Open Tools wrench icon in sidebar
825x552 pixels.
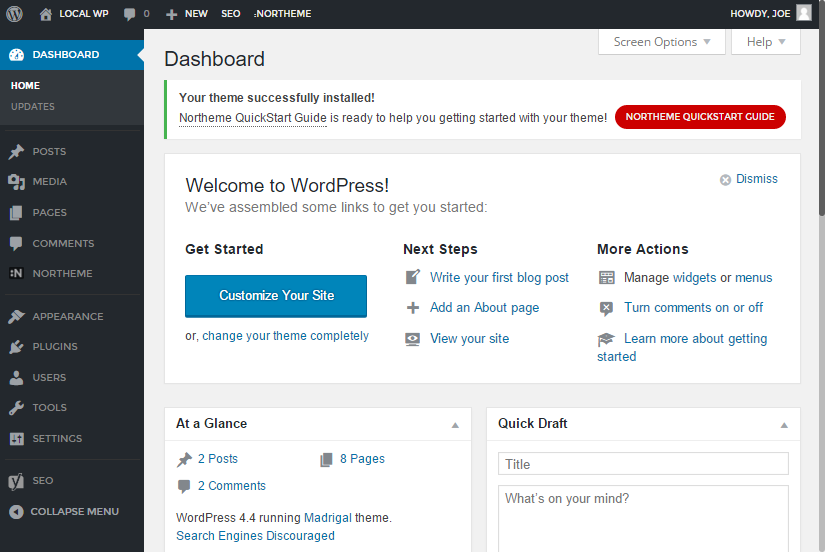coord(16,408)
